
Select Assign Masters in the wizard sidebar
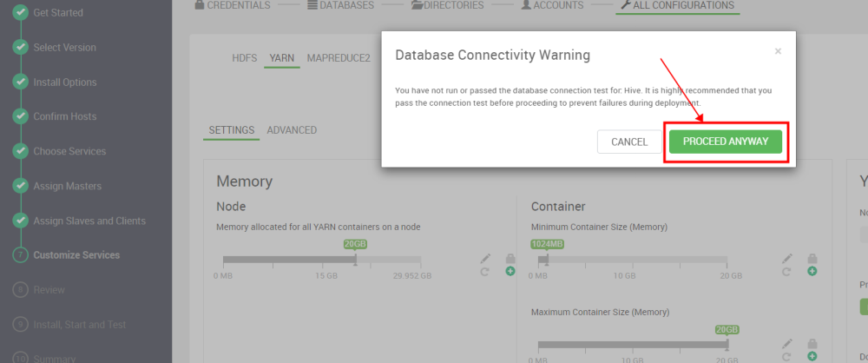point(67,186)
